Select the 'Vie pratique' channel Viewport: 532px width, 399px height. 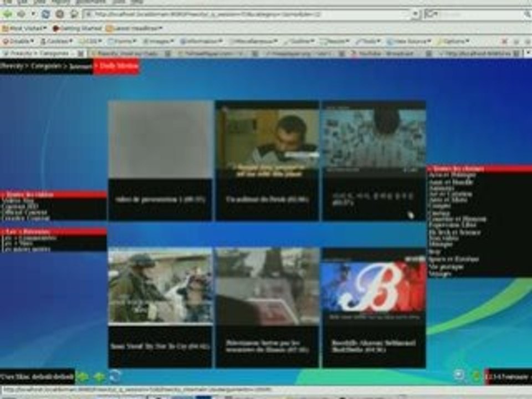pyautogui.click(x=446, y=267)
